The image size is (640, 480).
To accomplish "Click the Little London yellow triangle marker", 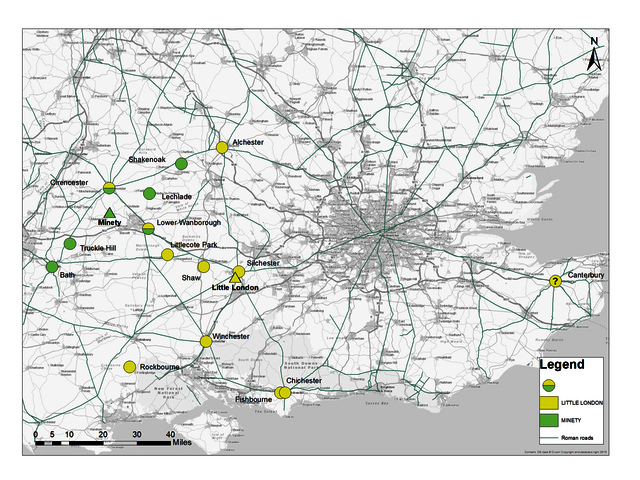I will (x=236, y=277).
